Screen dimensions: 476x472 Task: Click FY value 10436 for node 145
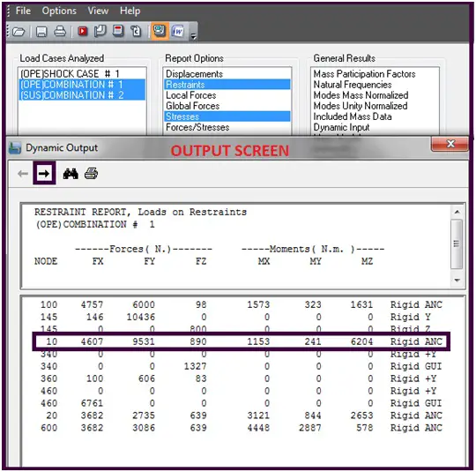140,317
